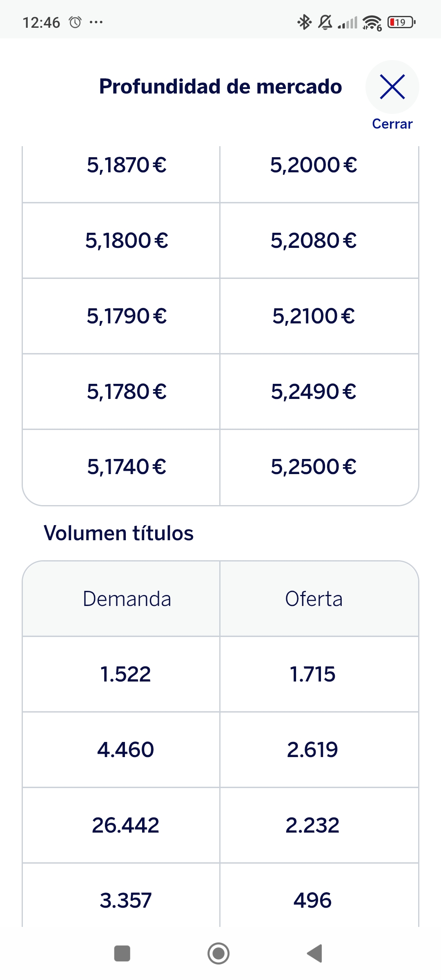The height and width of the screenshot is (980, 441).
Task: Close the Profundidad de mercado panel
Action: click(392, 87)
